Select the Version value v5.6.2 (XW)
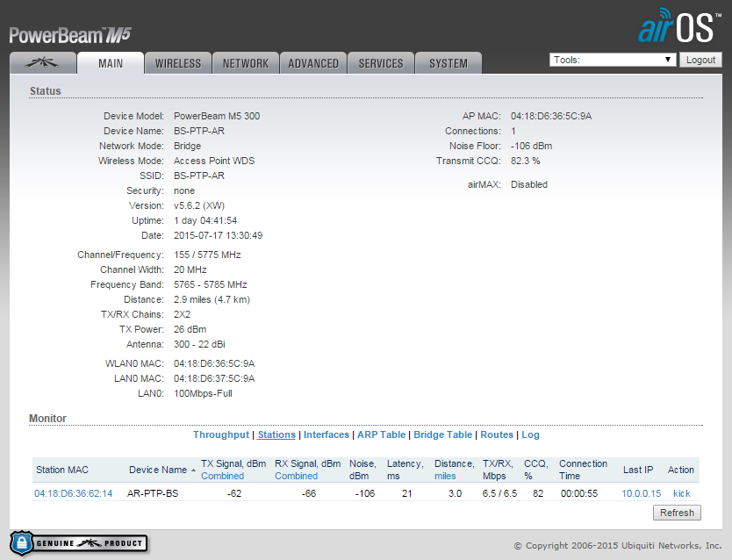The height and width of the screenshot is (560, 732). (199, 205)
